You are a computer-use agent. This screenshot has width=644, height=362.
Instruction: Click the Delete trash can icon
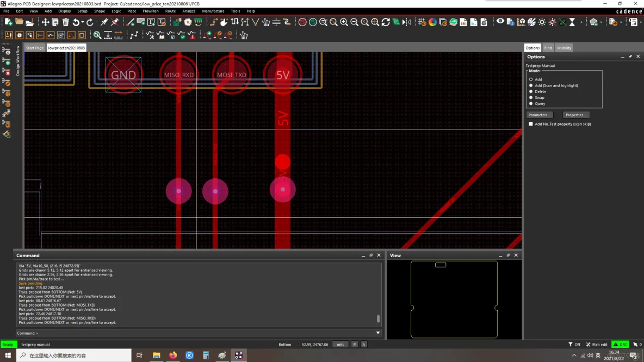(x=66, y=22)
